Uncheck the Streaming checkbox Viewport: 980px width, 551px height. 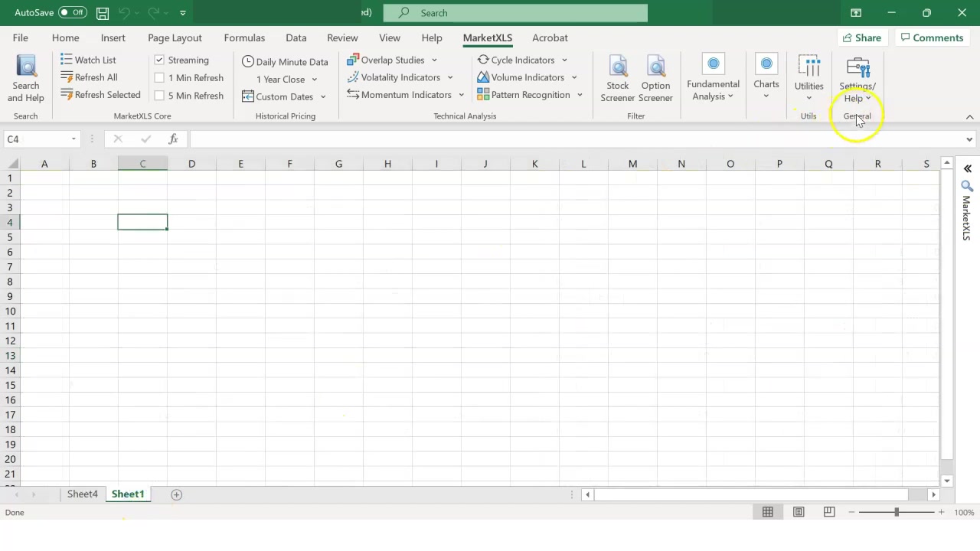click(x=159, y=60)
